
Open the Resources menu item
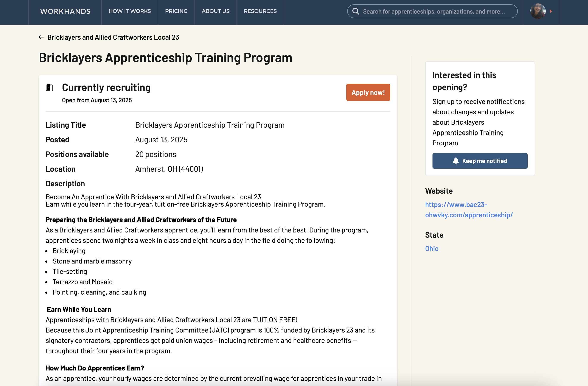click(260, 11)
